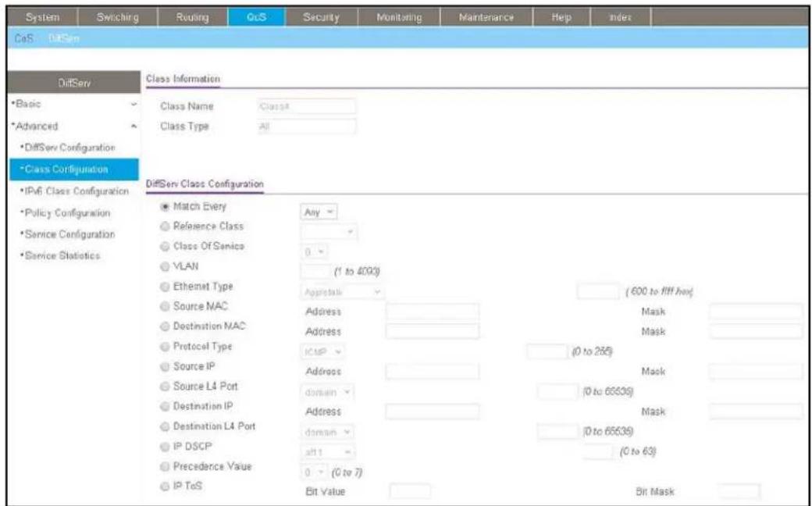Image resolution: width=812 pixels, height=506 pixels.
Task: Expand the Basic section in sidebar
Action: [74, 104]
